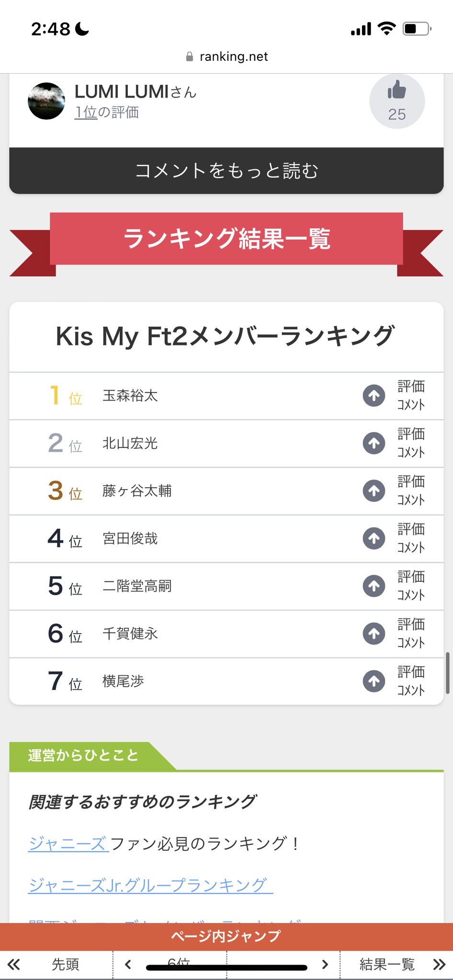Click the upvote arrow for 横尾渉
The image size is (453, 980).
374,681
